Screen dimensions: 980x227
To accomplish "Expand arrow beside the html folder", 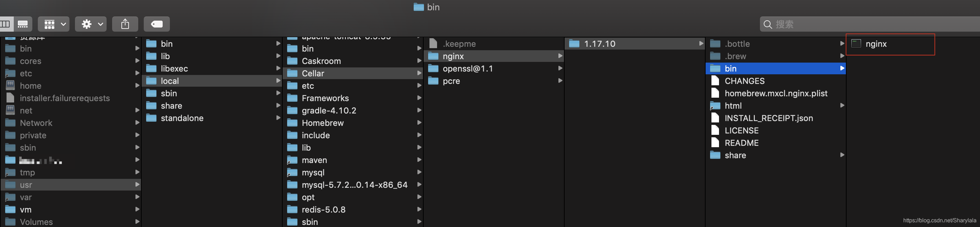I will click(842, 105).
